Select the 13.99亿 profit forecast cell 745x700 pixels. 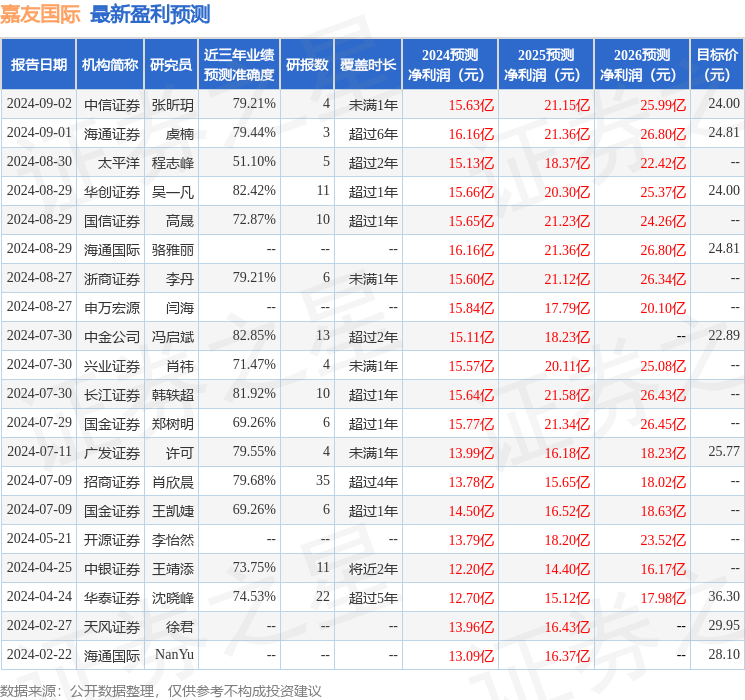click(x=450, y=452)
